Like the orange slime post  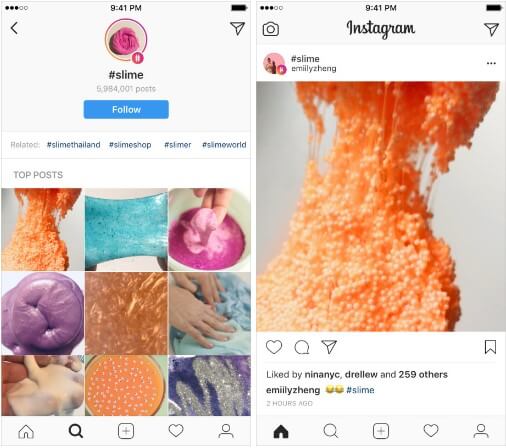pyautogui.click(x=274, y=347)
